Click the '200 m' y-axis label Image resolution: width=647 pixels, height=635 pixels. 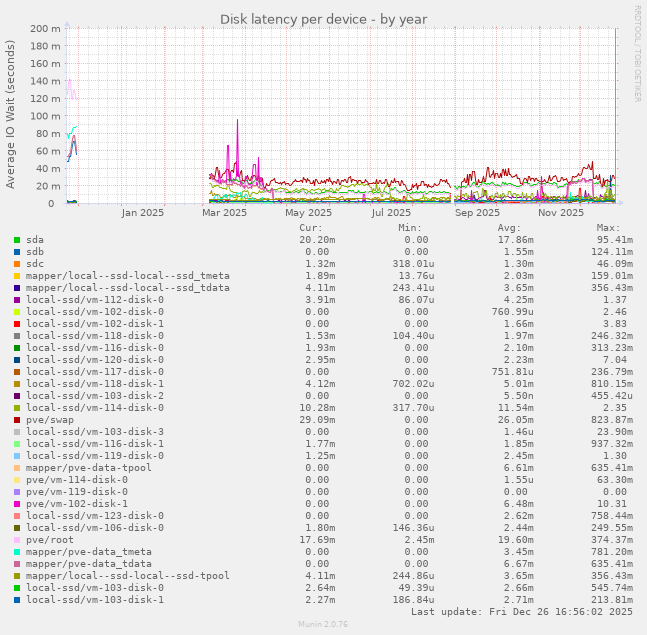click(x=45, y=28)
